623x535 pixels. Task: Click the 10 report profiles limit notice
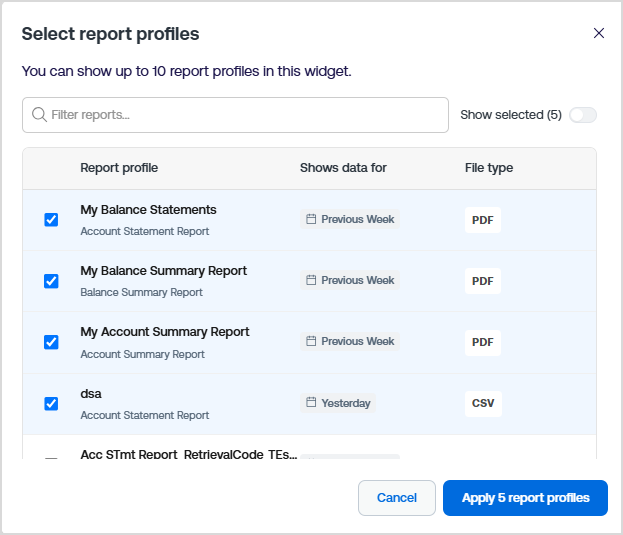pyautogui.click(x=186, y=71)
